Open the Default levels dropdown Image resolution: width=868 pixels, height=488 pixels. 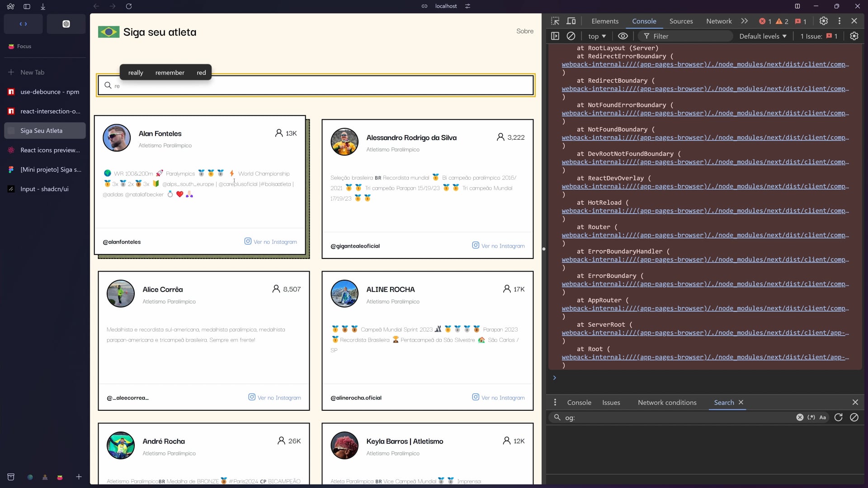pos(763,36)
